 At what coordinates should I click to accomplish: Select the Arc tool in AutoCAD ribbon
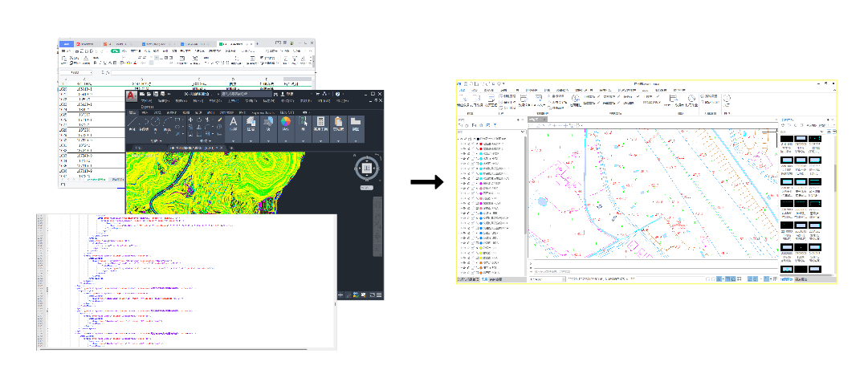(168, 122)
